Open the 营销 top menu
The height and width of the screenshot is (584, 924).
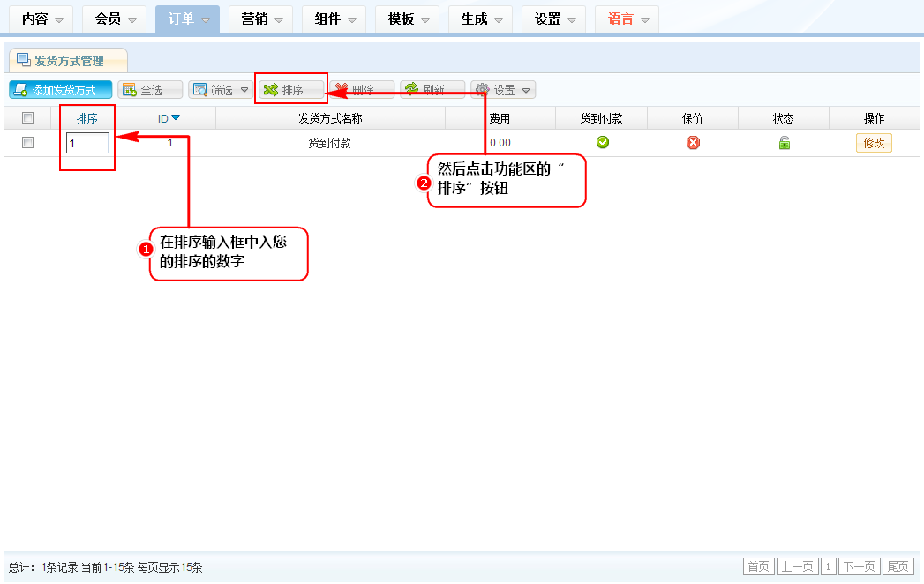260,19
